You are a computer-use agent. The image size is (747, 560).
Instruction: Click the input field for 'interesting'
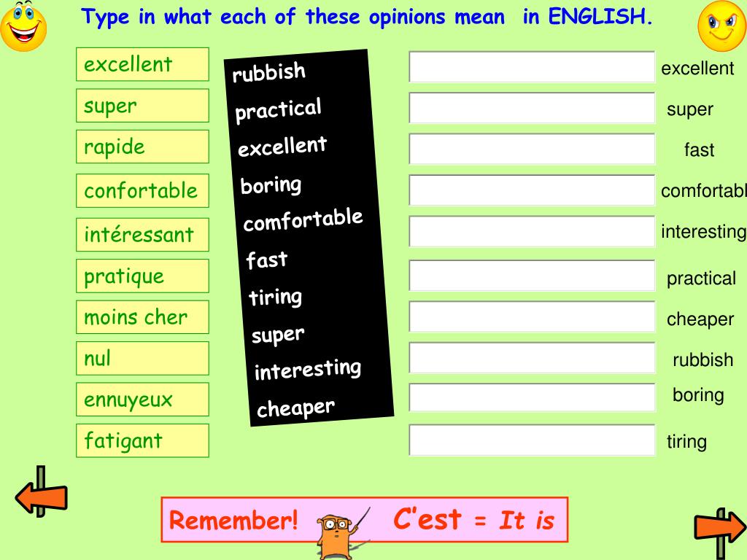pyautogui.click(x=532, y=231)
